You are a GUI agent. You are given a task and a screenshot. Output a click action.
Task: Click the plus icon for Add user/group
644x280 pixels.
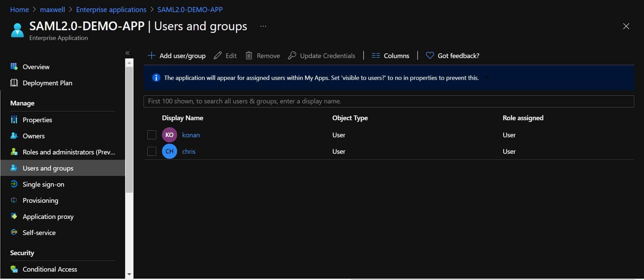[152, 55]
